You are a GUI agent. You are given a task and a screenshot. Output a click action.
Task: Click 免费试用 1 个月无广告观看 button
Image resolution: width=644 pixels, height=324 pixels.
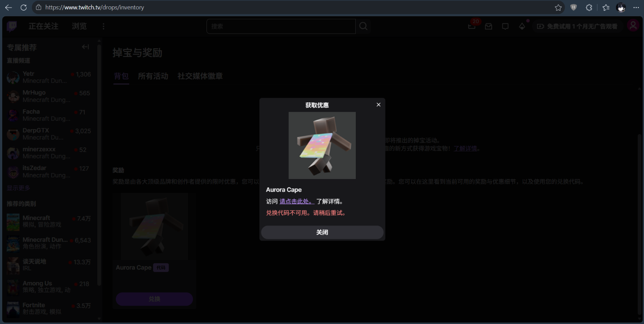(577, 26)
